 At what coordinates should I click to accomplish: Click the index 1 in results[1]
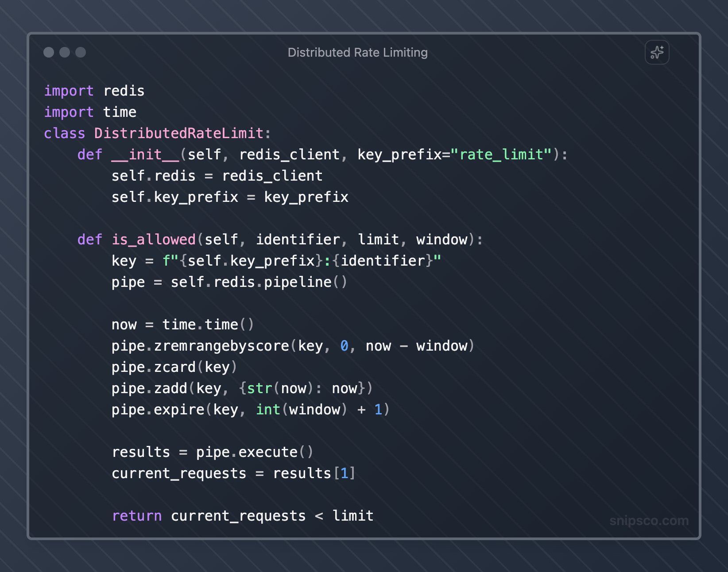(x=344, y=473)
